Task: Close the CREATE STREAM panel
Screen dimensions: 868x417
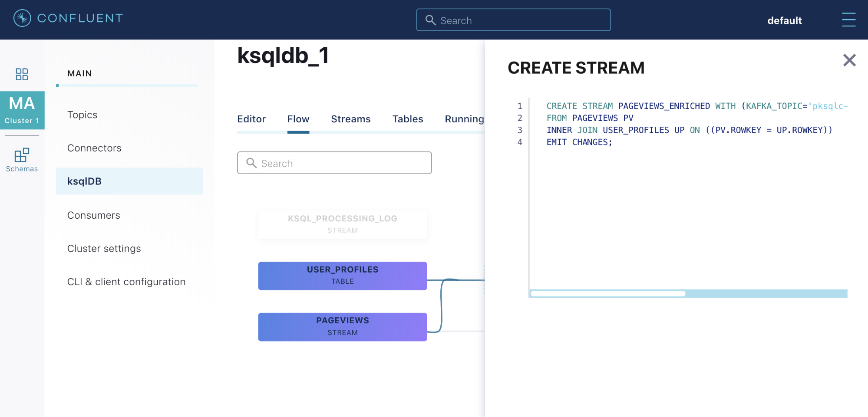Action: pyautogui.click(x=849, y=60)
